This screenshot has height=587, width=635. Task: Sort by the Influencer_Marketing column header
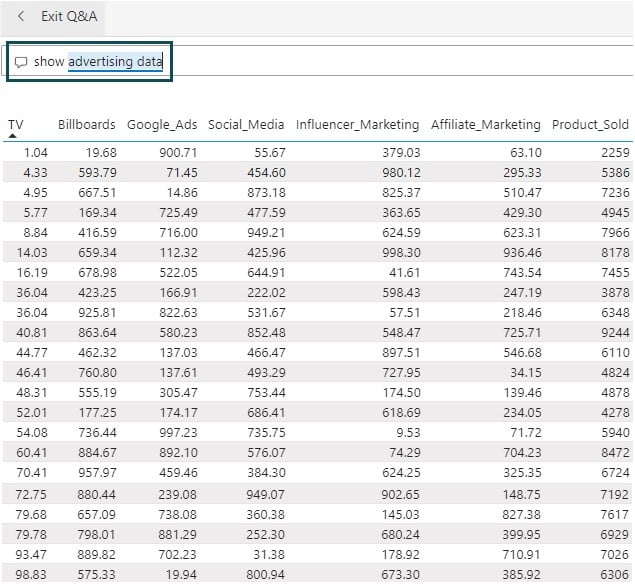coord(358,124)
